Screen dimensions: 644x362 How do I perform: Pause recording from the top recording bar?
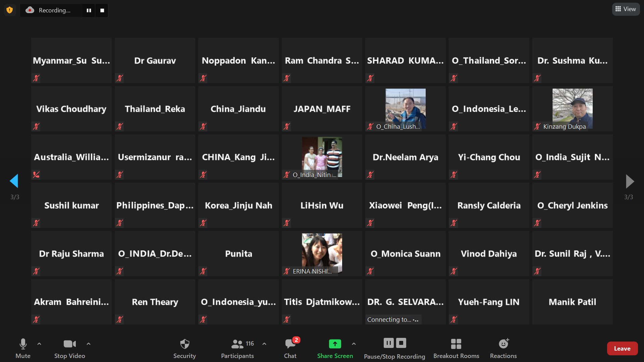[89, 10]
